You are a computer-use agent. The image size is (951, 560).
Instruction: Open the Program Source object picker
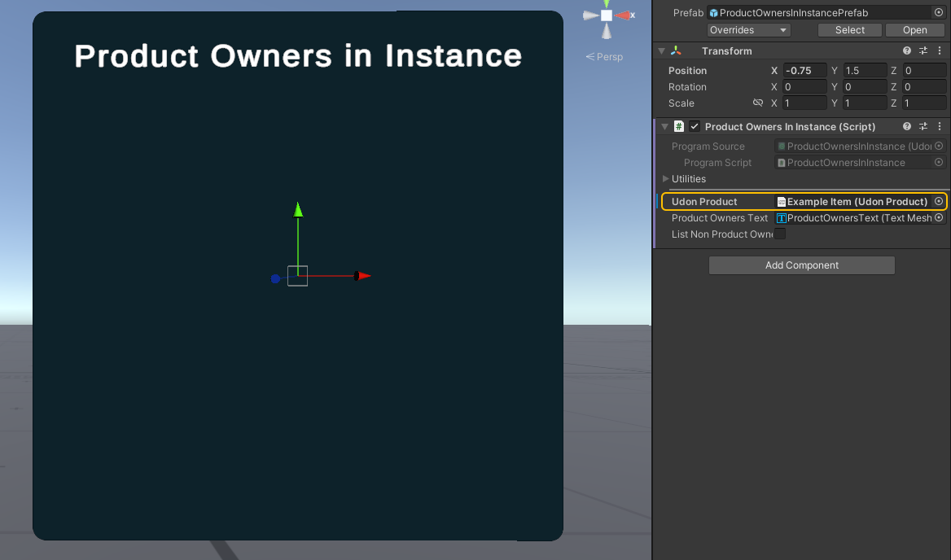coord(939,146)
